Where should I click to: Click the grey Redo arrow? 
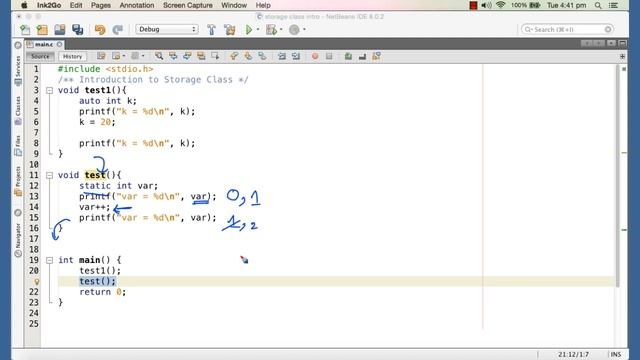click(x=118, y=29)
